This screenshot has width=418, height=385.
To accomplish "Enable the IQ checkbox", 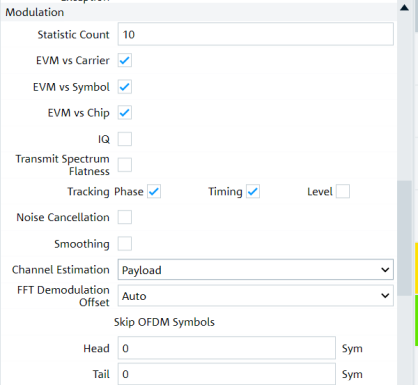I will point(125,139).
